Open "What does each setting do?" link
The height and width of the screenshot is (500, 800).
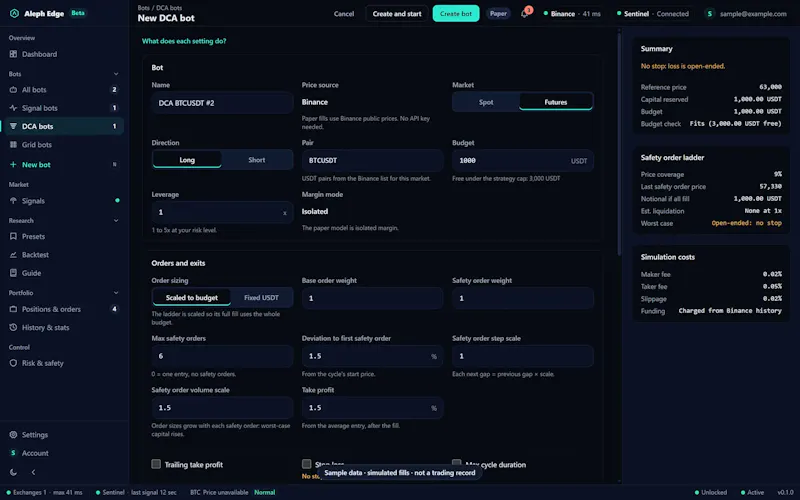point(184,41)
